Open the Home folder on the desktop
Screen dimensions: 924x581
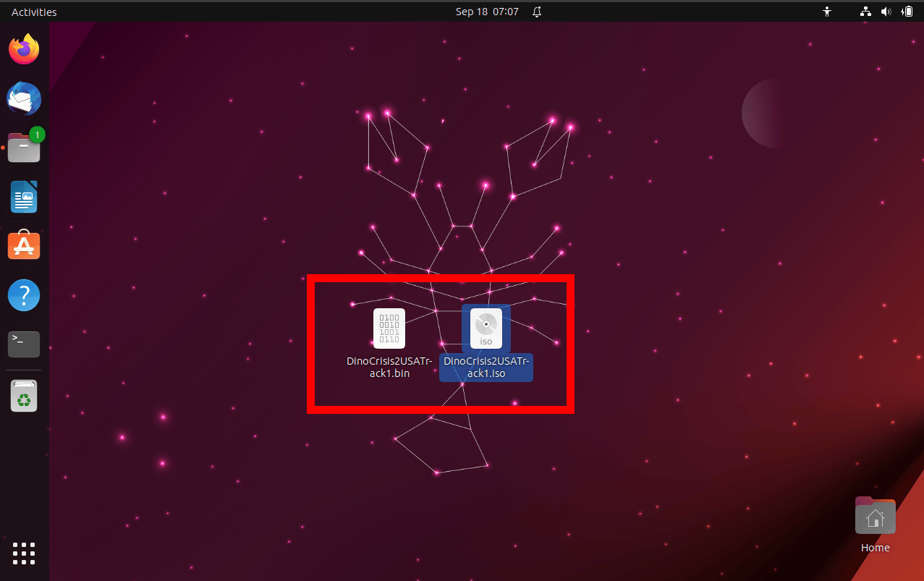pyautogui.click(x=875, y=515)
